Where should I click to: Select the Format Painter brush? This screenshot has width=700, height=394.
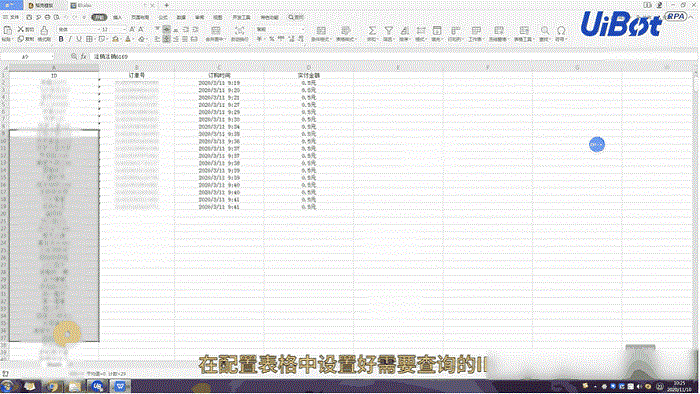(x=44, y=30)
